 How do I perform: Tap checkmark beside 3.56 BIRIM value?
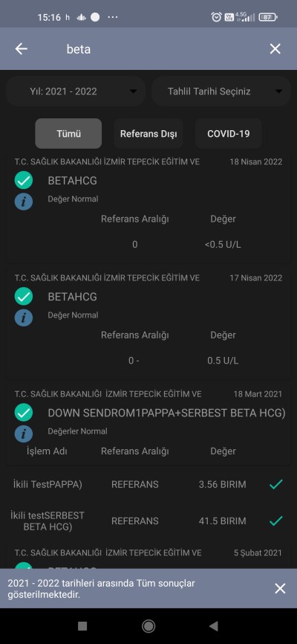pos(276,485)
